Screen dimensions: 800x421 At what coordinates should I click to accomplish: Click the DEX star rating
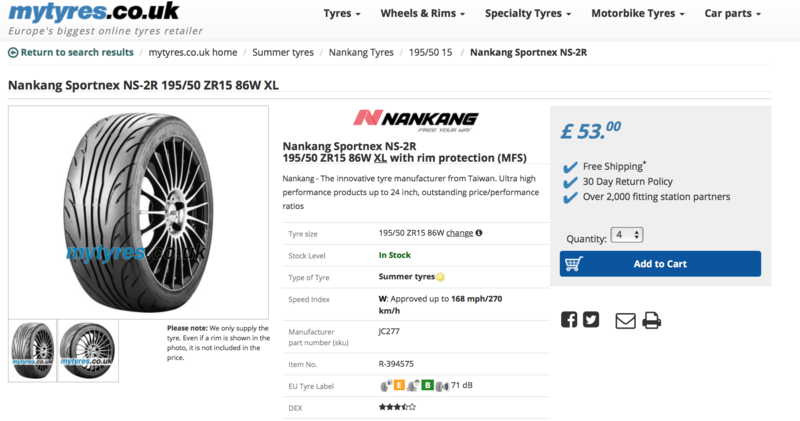click(397, 407)
